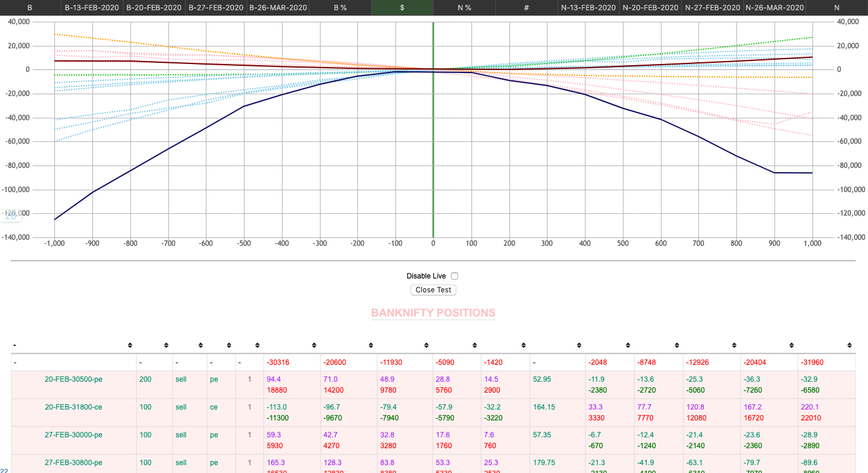Image resolution: width=868 pixels, height=473 pixels.
Task: Select the value 22010
Action: click(x=811, y=418)
